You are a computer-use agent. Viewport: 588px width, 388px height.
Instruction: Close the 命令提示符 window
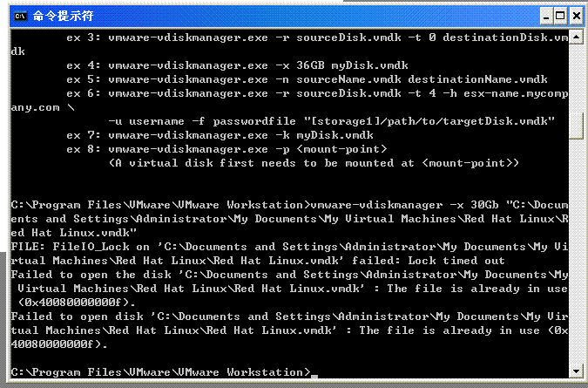(577, 17)
